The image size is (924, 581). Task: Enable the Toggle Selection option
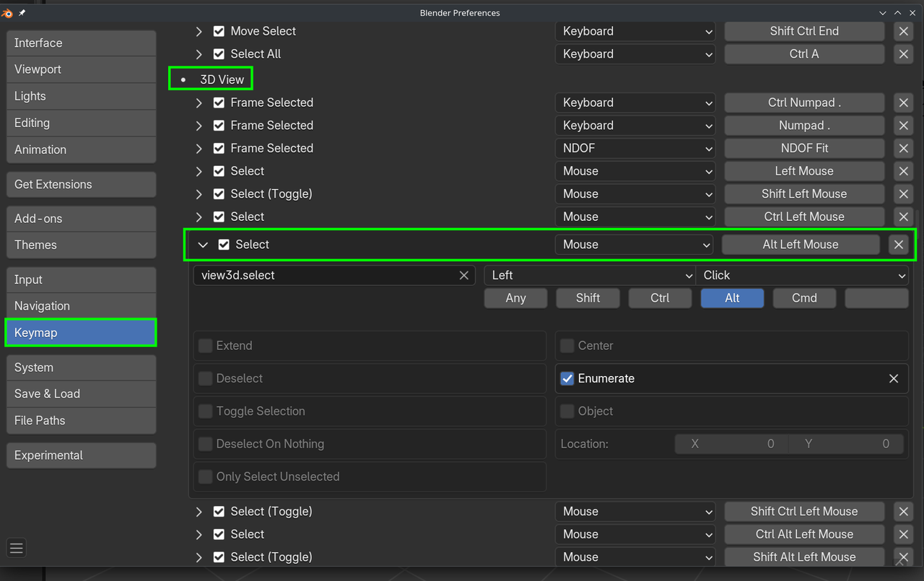[206, 411]
